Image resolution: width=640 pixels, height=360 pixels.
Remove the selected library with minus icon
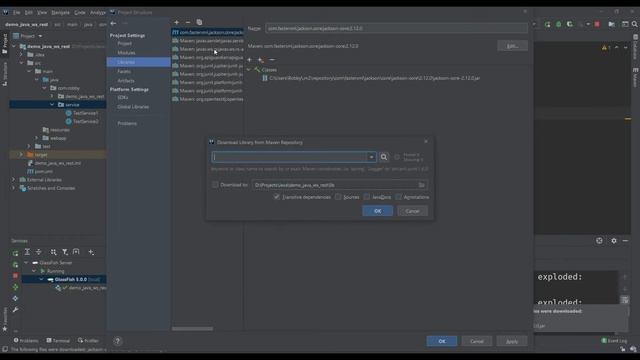click(188, 22)
